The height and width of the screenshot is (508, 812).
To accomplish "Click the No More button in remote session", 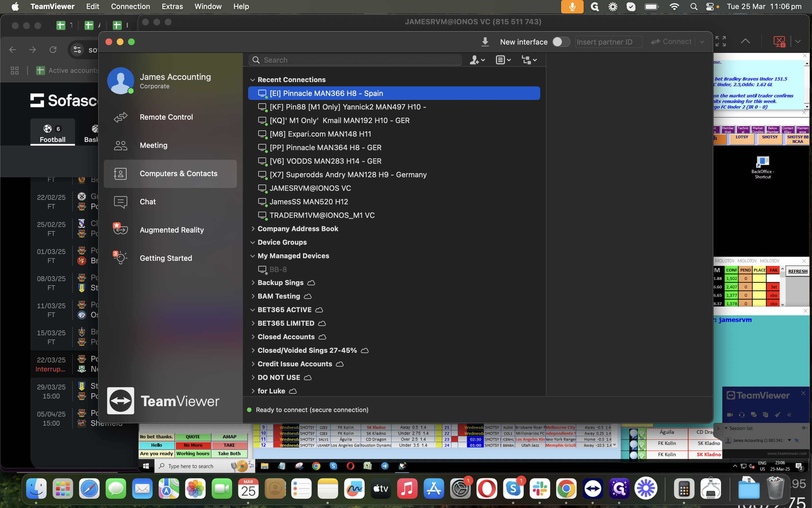I will pos(193,445).
